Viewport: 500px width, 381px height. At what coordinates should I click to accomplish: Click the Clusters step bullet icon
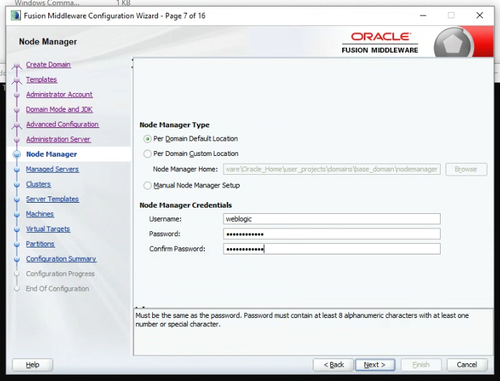(17, 184)
